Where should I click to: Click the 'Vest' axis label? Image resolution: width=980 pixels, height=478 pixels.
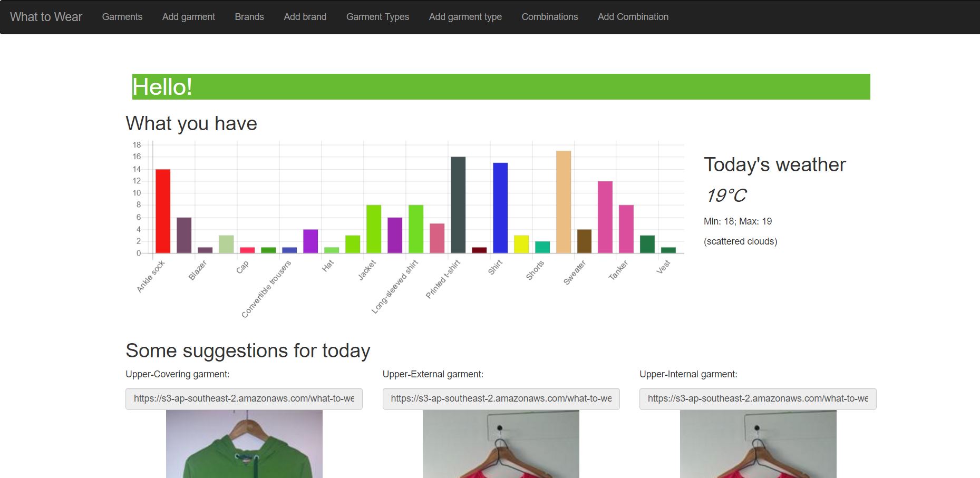tap(663, 267)
